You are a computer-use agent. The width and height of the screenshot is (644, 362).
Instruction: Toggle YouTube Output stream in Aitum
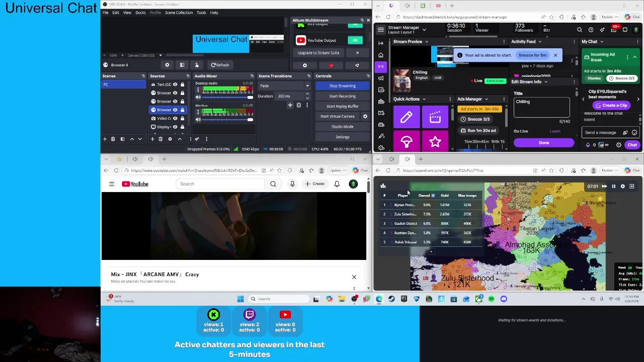tap(355, 40)
